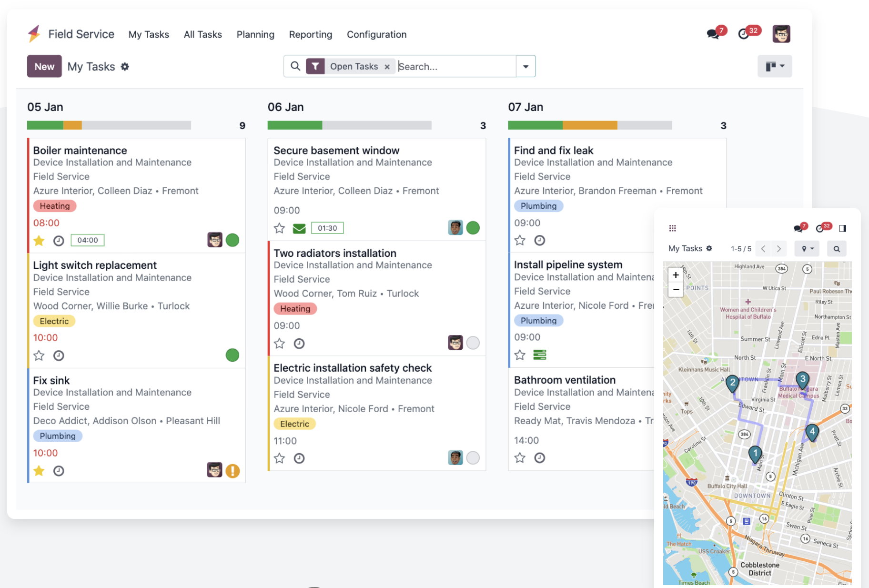Click the green list icon on Install pipeline system
The height and width of the screenshot is (588, 869).
tap(539, 355)
